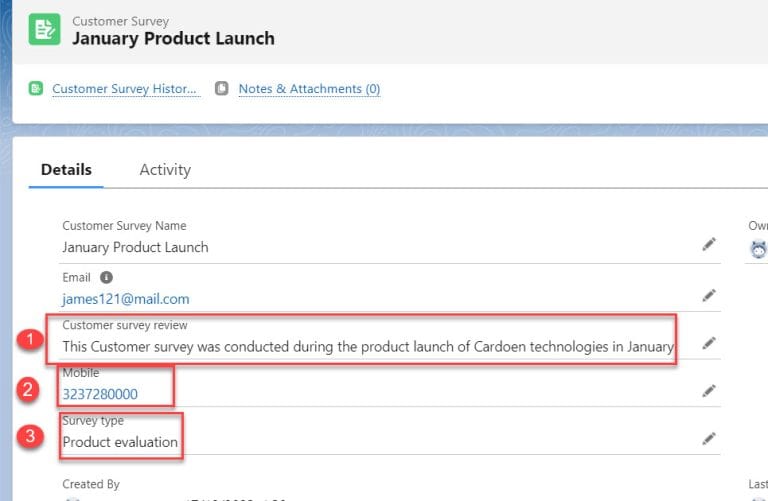Edit the Survey type with pencil icon
This screenshot has width=768, height=501.
[709, 438]
